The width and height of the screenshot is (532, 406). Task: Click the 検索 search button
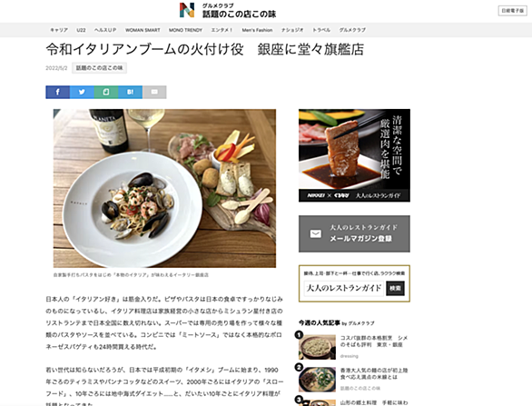(x=395, y=288)
